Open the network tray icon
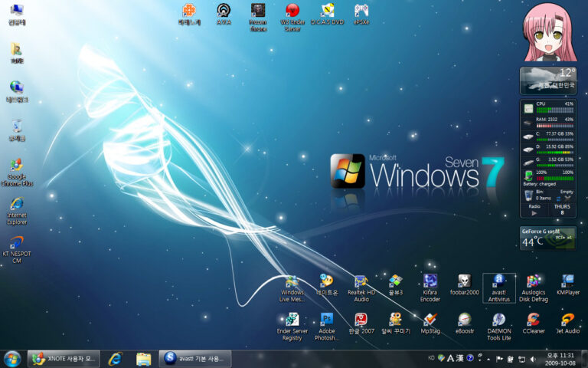The width and height of the screenshot is (588, 368). (x=521, y=359)
